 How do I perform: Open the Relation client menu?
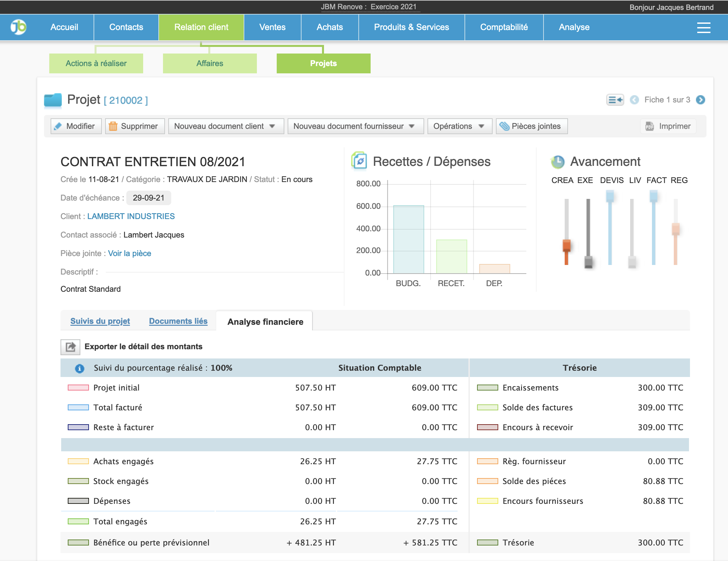(x=201, y=27)
